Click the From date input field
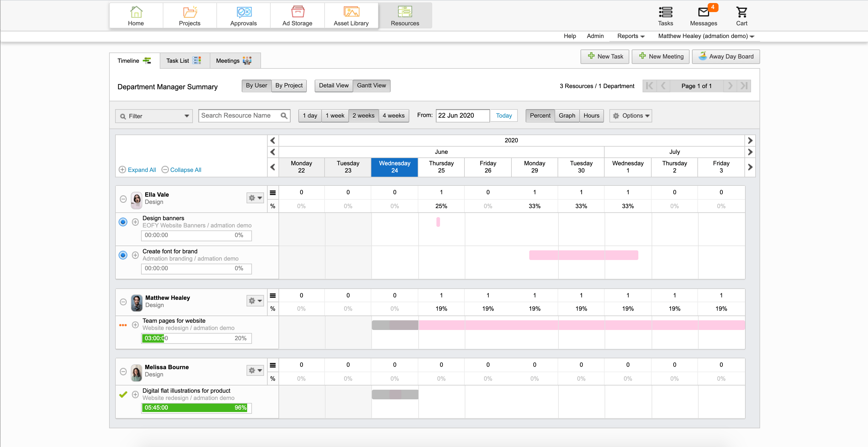The height and width of the screenshot is (447, 868). 462,116
